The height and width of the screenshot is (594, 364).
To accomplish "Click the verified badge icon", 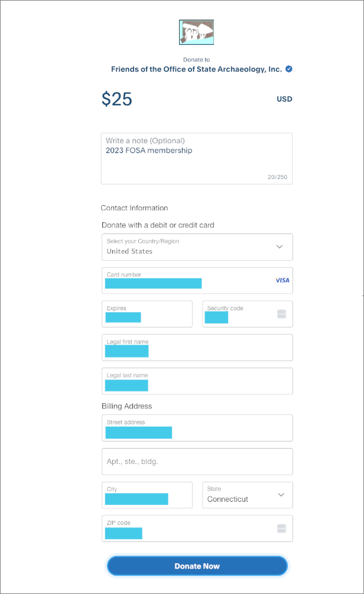I will tap(289, 69).
